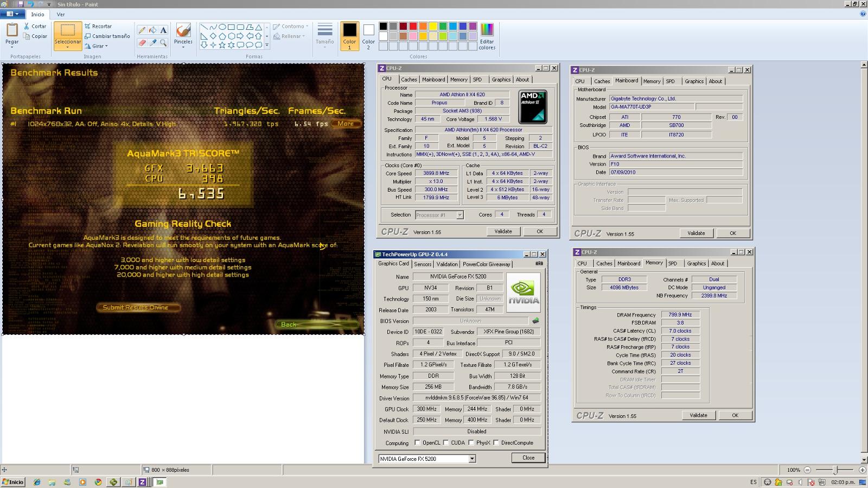Viewport: 868px width, 488px height.
Task: Click the Back button in AquaMark results
Action: coord(317,325)
